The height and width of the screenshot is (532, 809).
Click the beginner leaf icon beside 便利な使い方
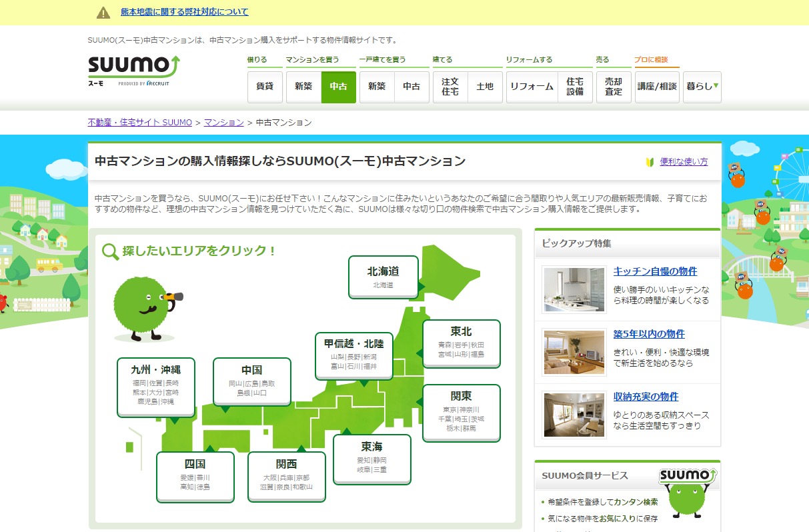pyautogui.click(x=650, y=162)
